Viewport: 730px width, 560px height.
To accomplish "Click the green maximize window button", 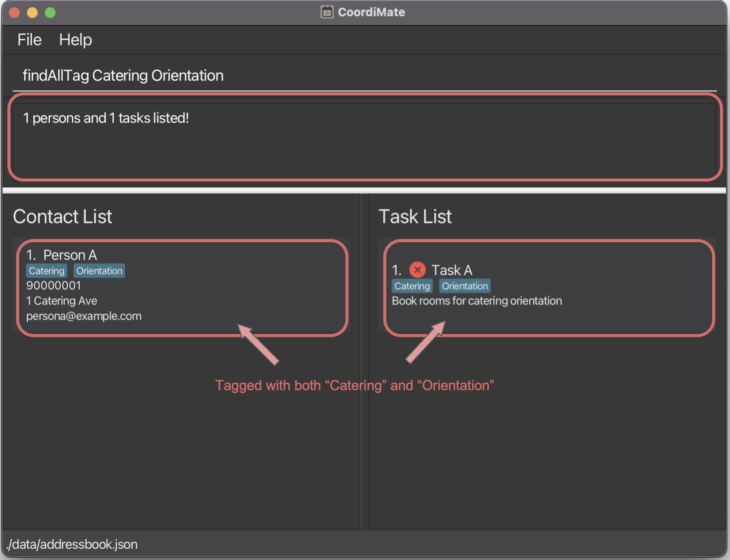I will coord(50,13).
